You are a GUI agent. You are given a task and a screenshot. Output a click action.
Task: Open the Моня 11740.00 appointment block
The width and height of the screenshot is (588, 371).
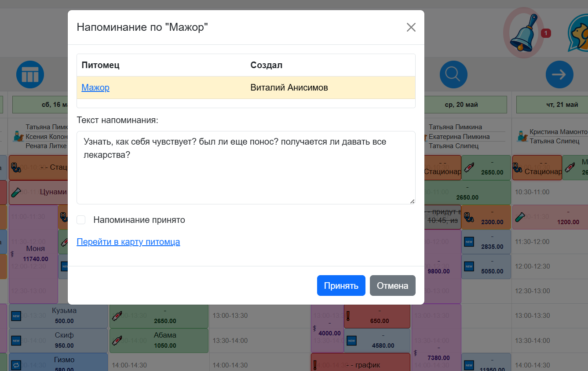coord(33,254)
